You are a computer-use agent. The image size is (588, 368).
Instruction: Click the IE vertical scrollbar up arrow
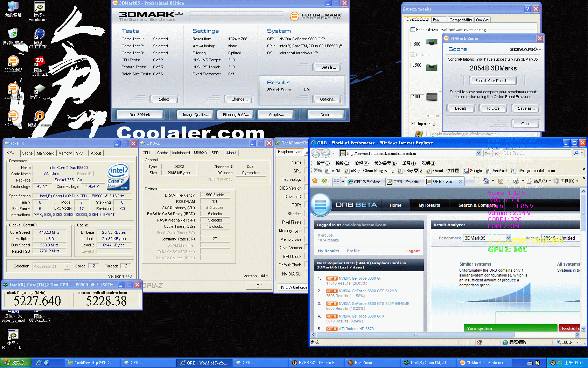pyautogui.click(x=583, y=191)
